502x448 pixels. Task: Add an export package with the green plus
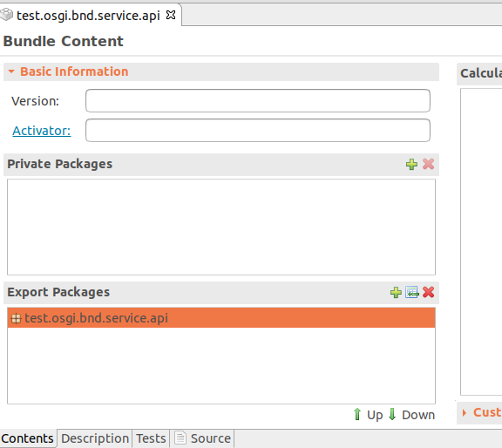[396, 292]
